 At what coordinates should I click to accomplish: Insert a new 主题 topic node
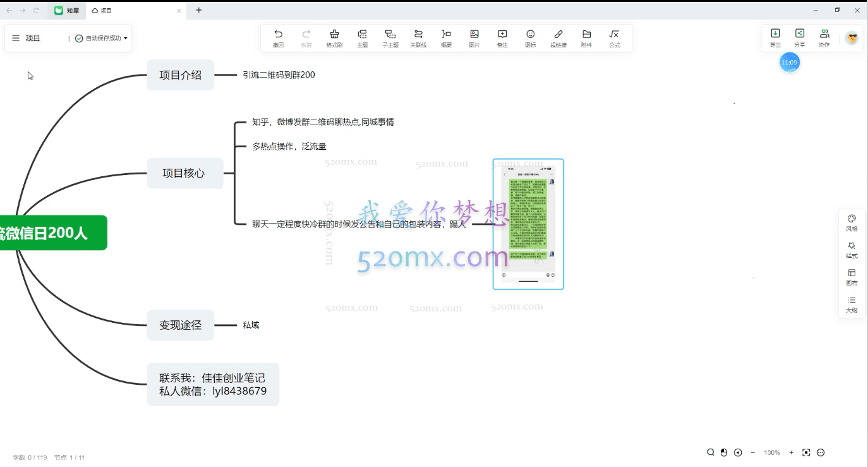[362, 38]
